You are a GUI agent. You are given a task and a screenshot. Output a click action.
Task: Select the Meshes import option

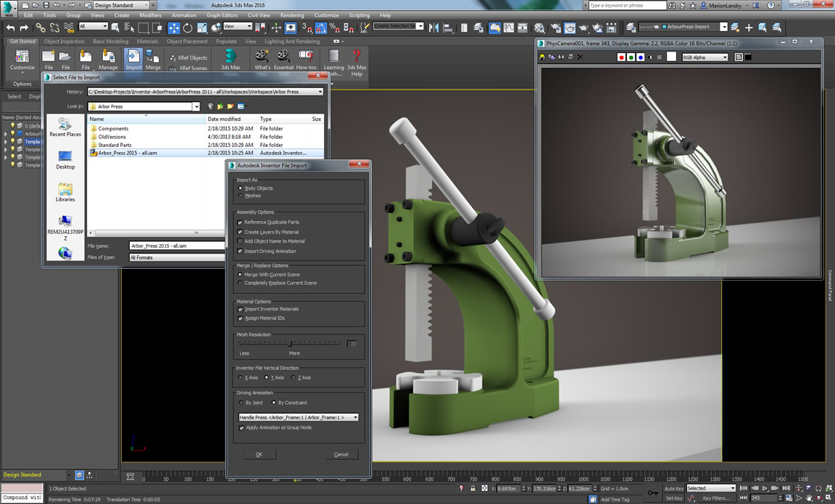point(240,196)
